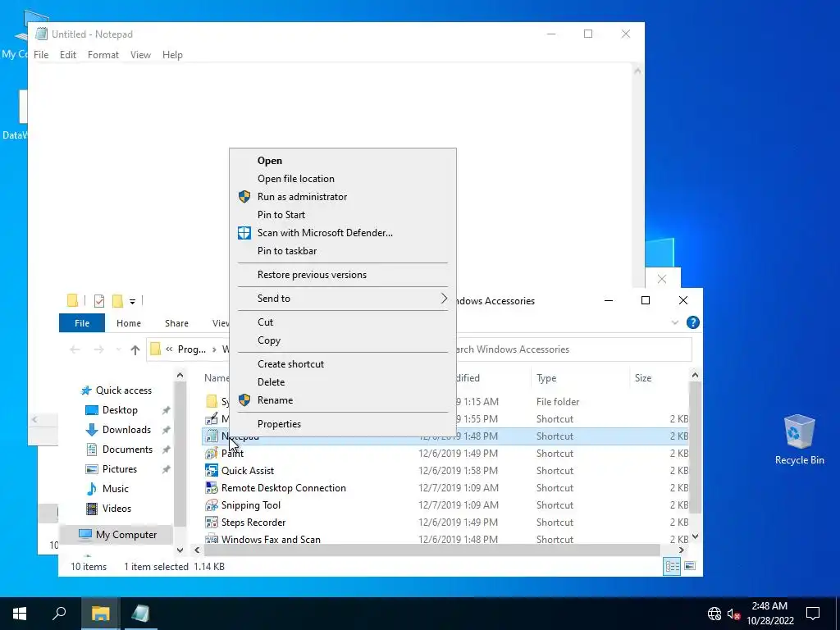The image size is (840, 630).
Task: Choose Rename in the context menu
Action: click(x=275, y=400)
